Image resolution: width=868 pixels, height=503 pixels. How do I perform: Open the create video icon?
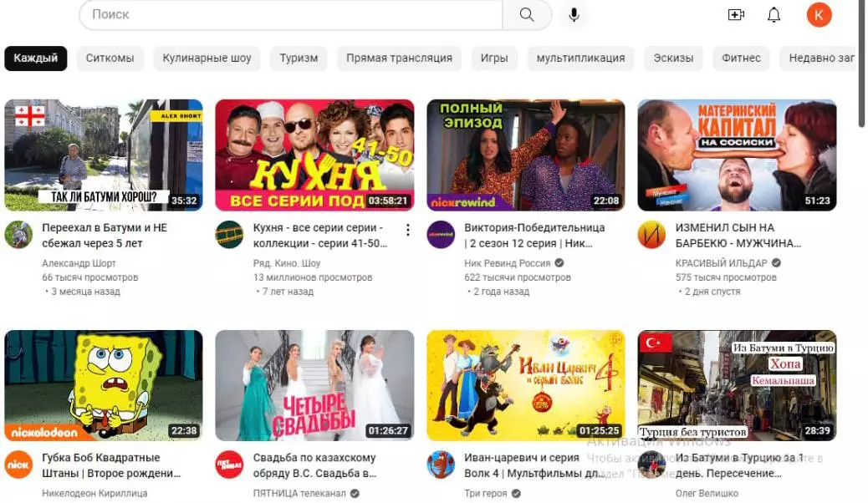[736, 15]
